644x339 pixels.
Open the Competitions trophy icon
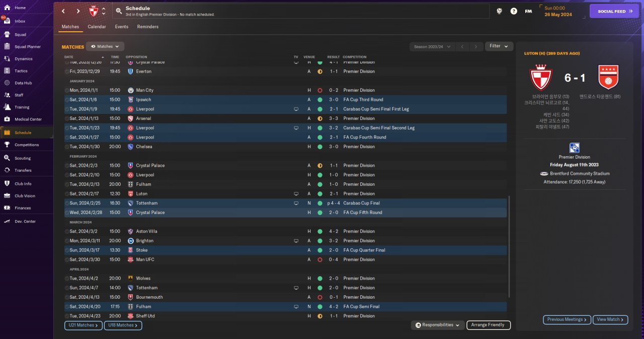point(7,145)
